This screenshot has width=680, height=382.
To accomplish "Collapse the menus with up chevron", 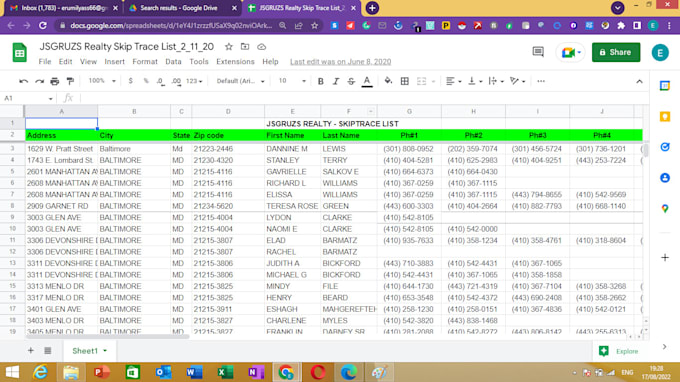I will click(x=639, y=82).
